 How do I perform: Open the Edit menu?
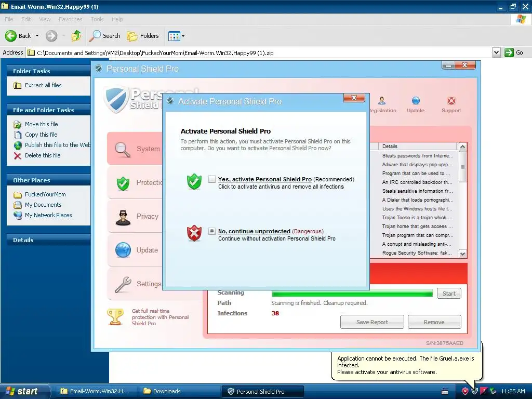coord(26,19)
